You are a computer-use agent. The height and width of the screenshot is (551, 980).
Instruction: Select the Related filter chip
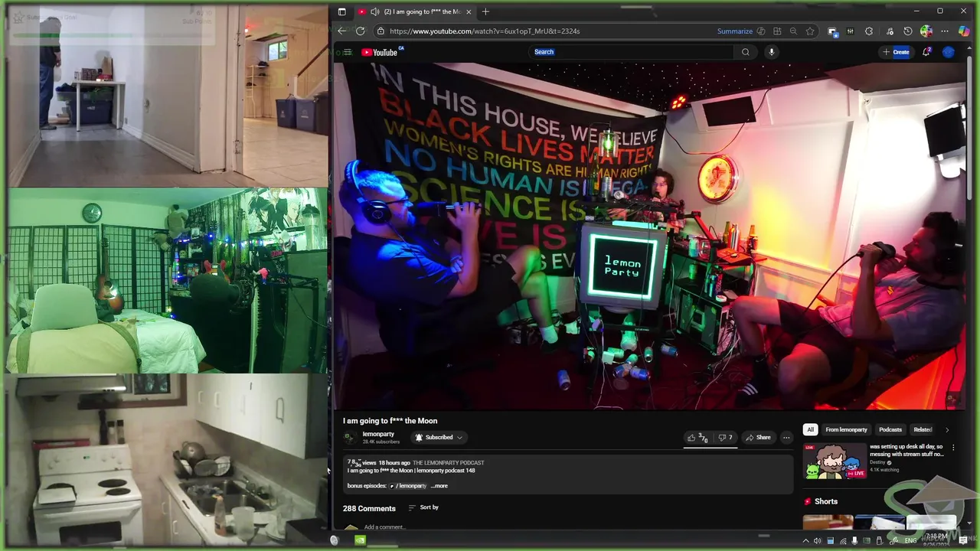923,430
